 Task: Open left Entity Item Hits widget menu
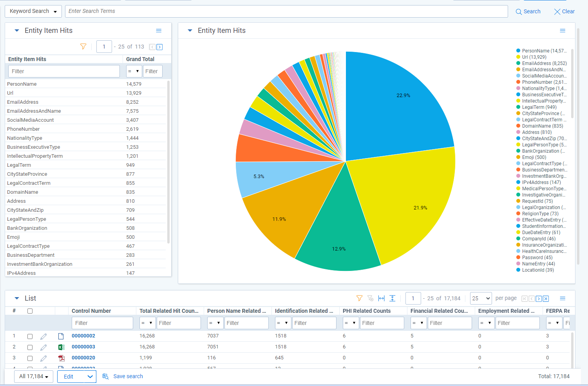pos(159,31)
